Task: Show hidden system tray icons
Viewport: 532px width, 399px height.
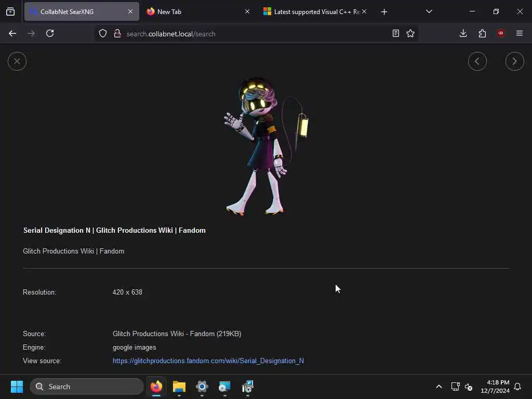Action: click(438, 387)
